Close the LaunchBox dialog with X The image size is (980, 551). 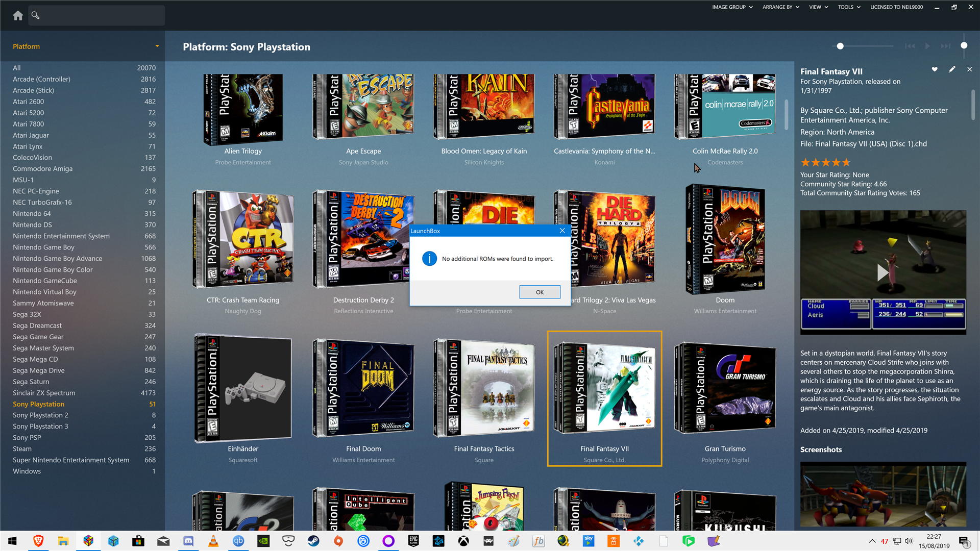(x=562, y=231)
